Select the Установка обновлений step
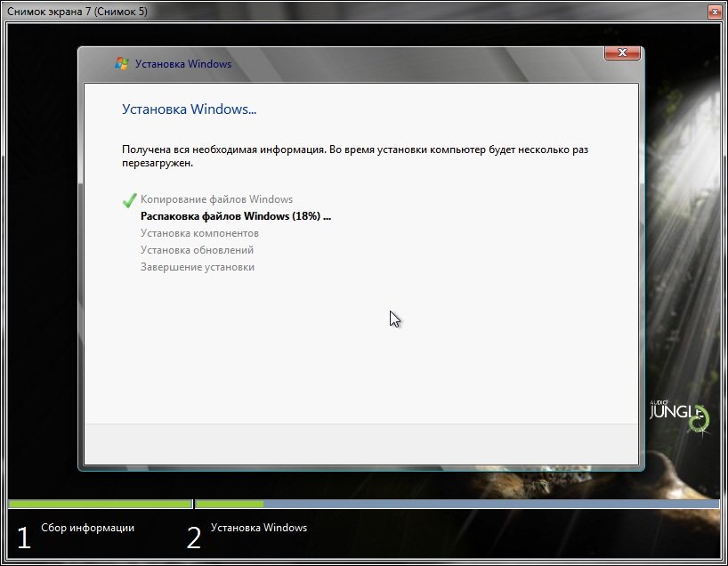728x566 pixels. (197, 250)
